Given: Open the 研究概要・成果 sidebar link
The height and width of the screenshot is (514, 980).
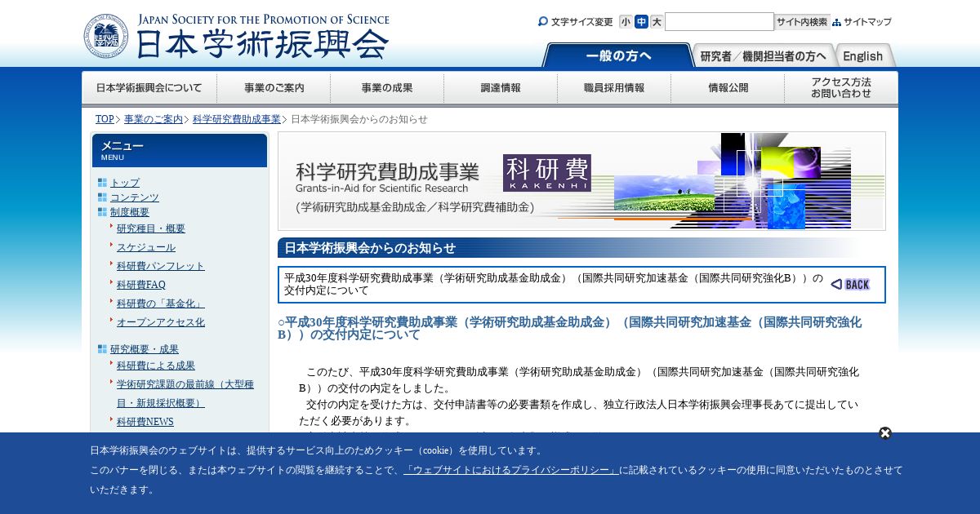Looking at the screenshot, I should click(x=145, y=349).
